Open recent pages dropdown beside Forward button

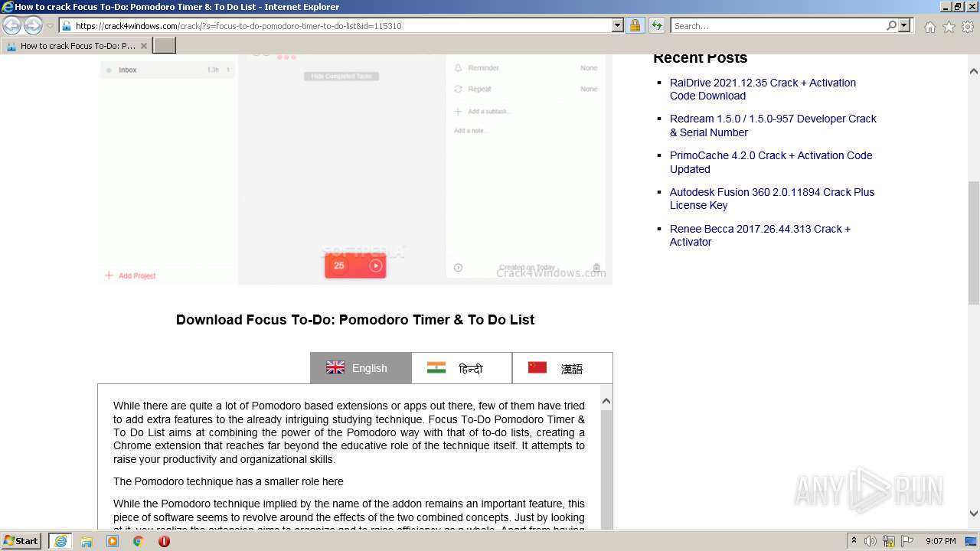(x=50, y=26)
